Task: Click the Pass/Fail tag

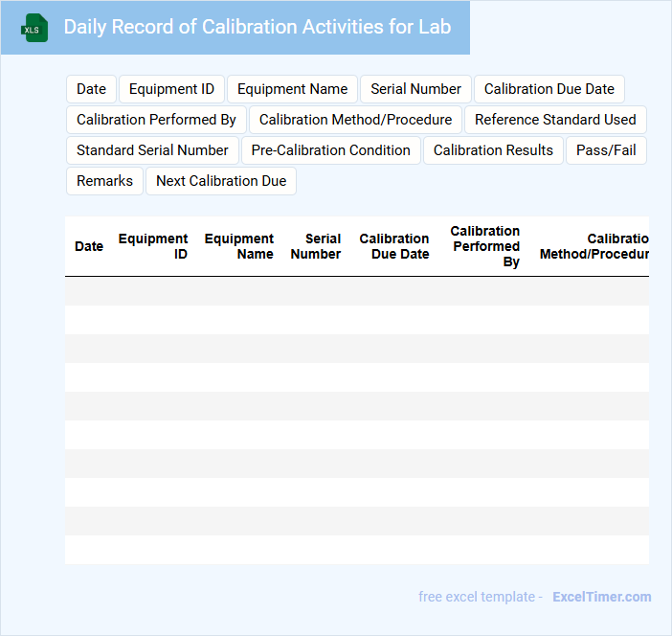Action: 606,150
